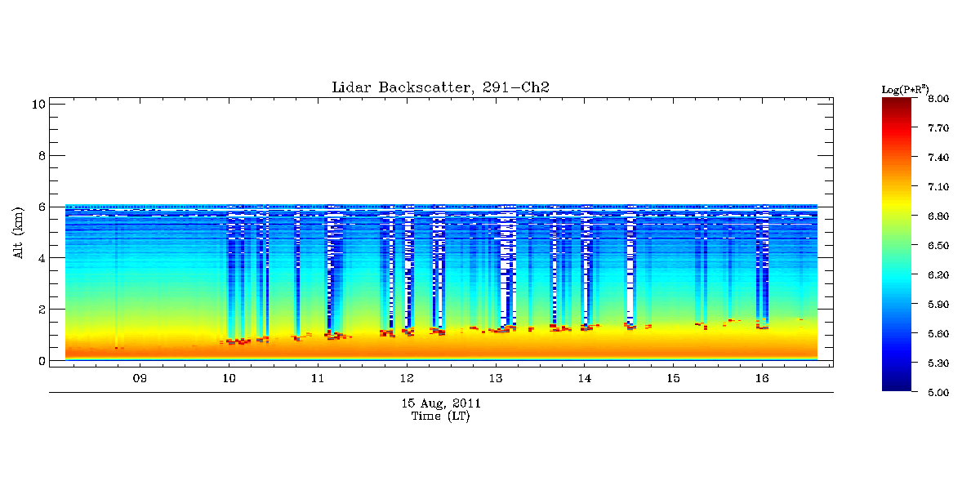Click the 'Alt (km)' y-axis label

[18, 233]
